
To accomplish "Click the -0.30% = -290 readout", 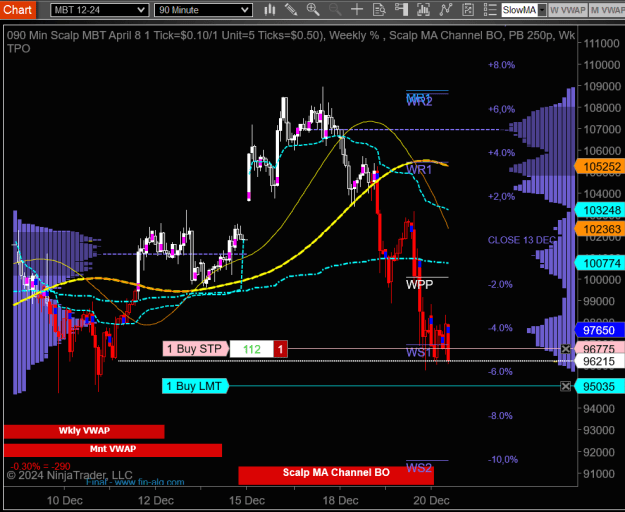I will coord(40,466).
